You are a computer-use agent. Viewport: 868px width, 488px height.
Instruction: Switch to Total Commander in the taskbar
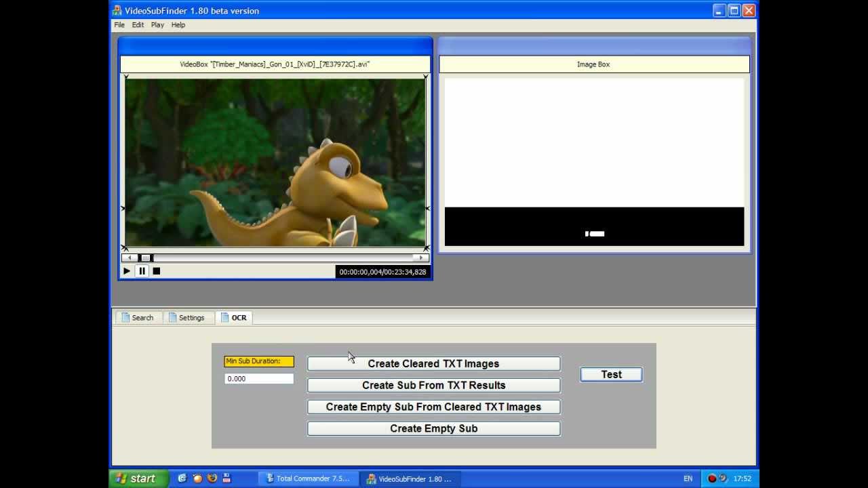pos(307,479)
